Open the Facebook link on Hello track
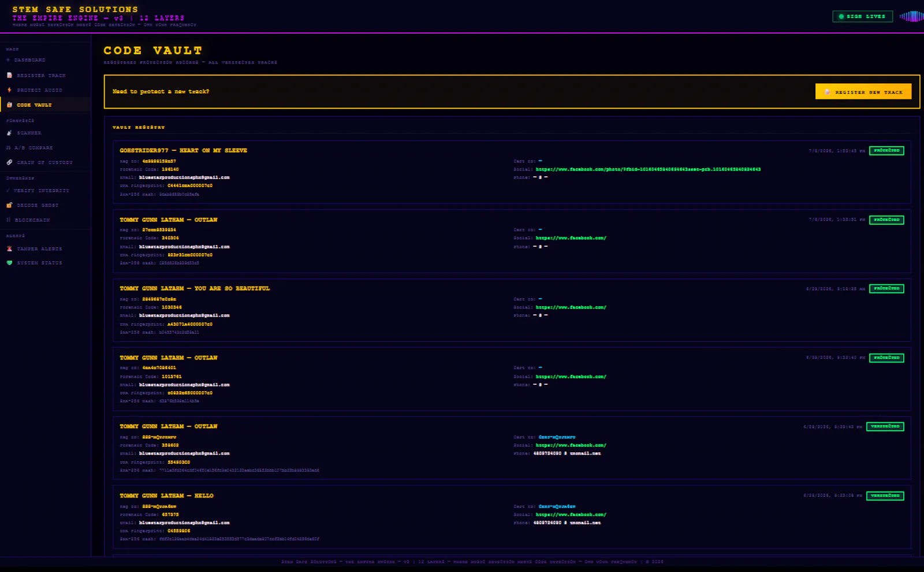924x572 pixels. 571,515
